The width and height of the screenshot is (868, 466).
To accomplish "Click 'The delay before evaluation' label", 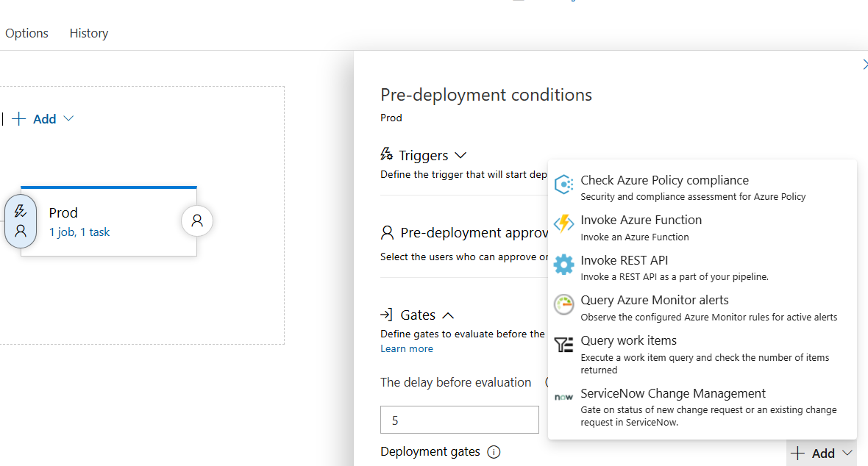I will click(455, 382).
